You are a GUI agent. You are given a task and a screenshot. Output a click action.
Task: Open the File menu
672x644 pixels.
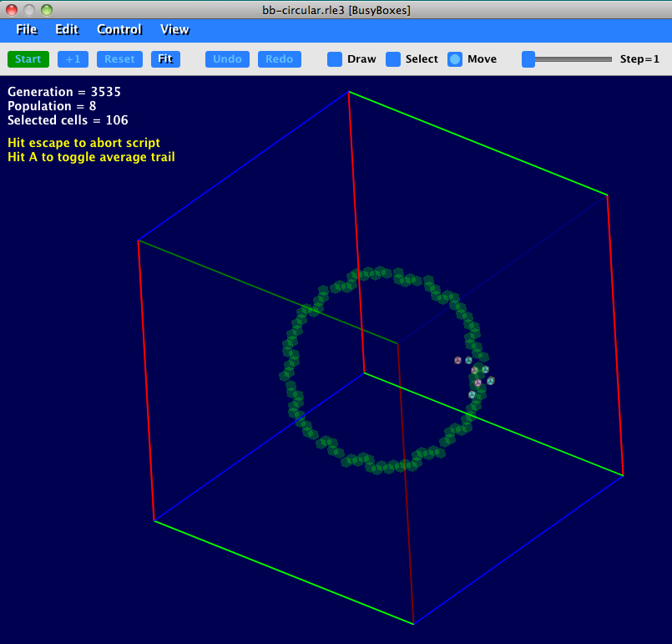click(x=27, y=29)
